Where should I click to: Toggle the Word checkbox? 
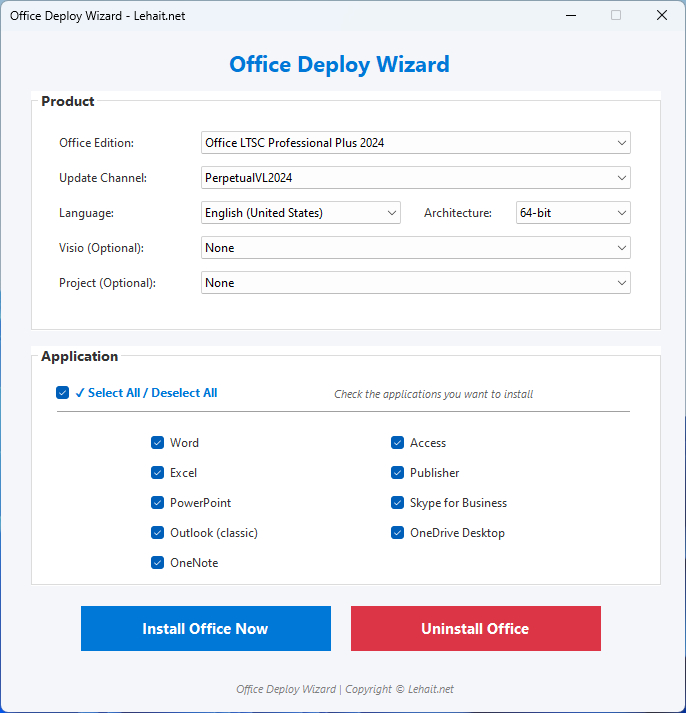coord(157,442)
